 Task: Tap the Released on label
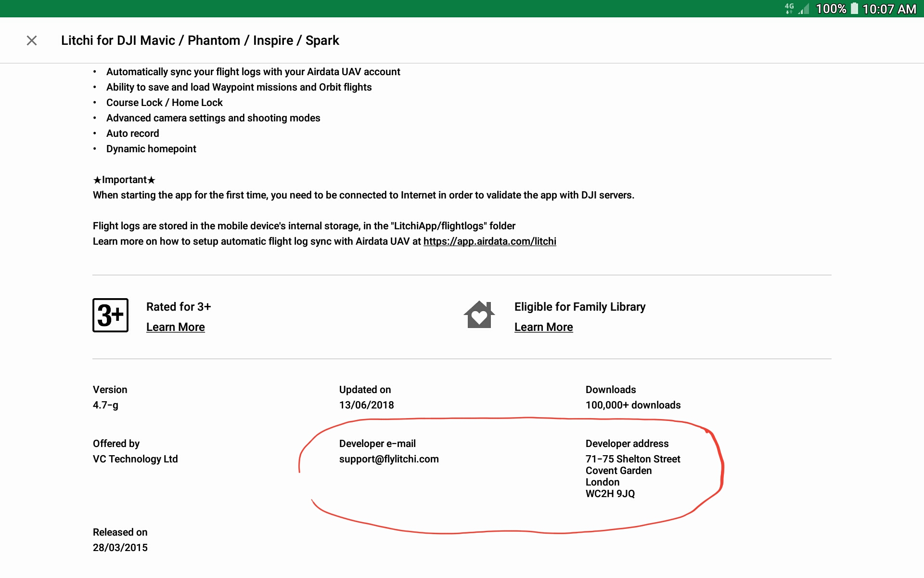coord(120,532)
